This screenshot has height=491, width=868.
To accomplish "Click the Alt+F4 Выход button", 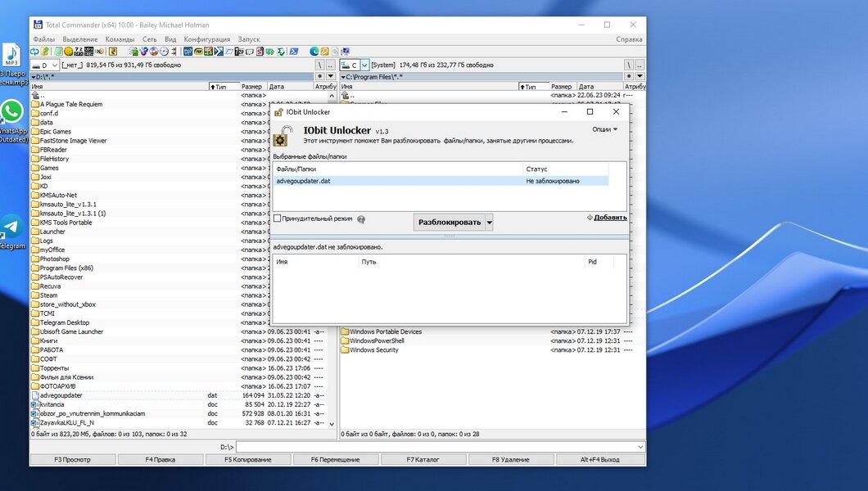I will tap(600, 459).
